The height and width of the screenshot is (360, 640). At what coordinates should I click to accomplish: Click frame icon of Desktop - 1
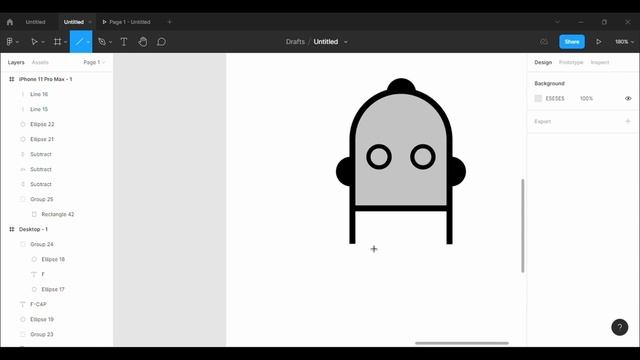click(x=11, y=229)
